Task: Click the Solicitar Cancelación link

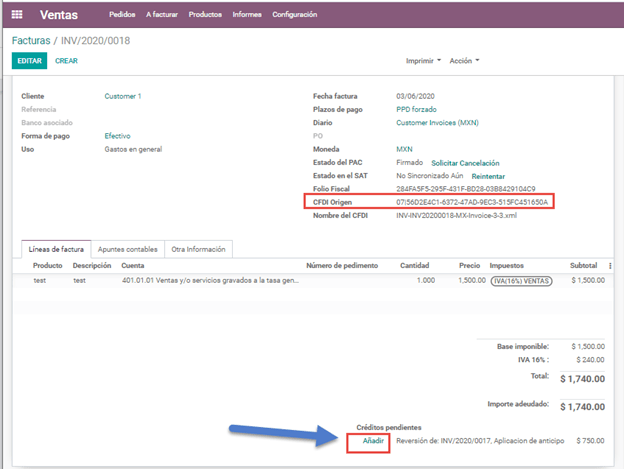Action: [465, 163]
